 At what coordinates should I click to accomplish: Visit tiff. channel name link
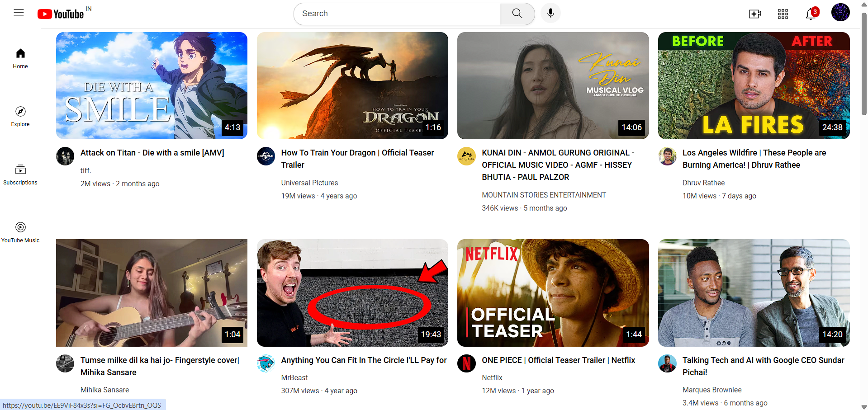click(86, 170)
